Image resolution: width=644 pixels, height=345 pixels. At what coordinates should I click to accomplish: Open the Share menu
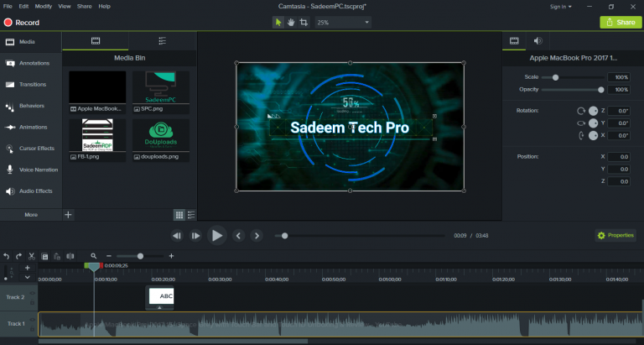point(84,7)
